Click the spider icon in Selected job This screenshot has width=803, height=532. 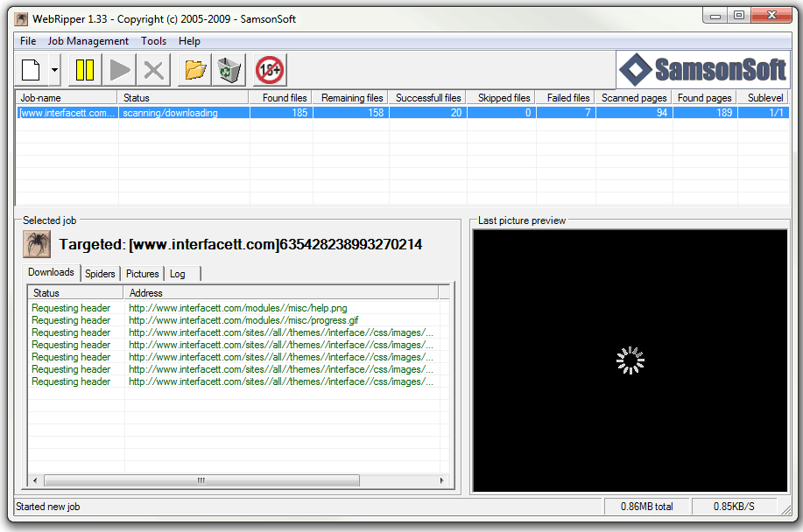[x=37, y=244]
